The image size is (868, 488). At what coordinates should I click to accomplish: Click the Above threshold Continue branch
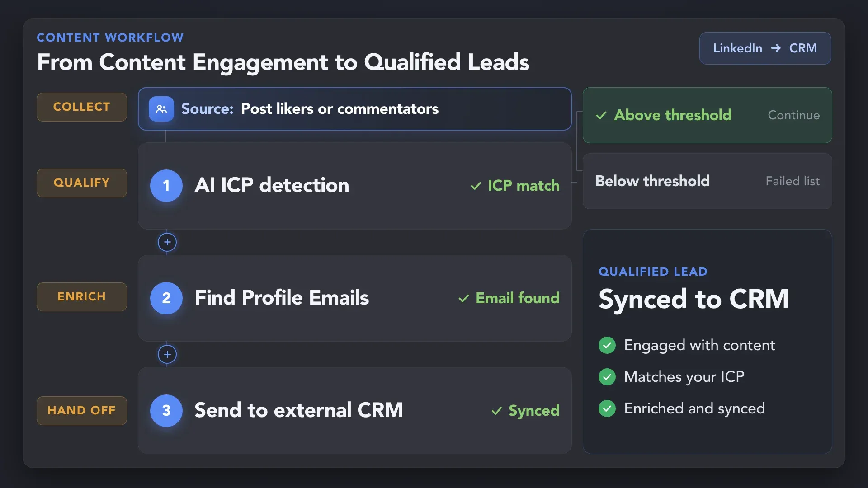click(708, 115)
